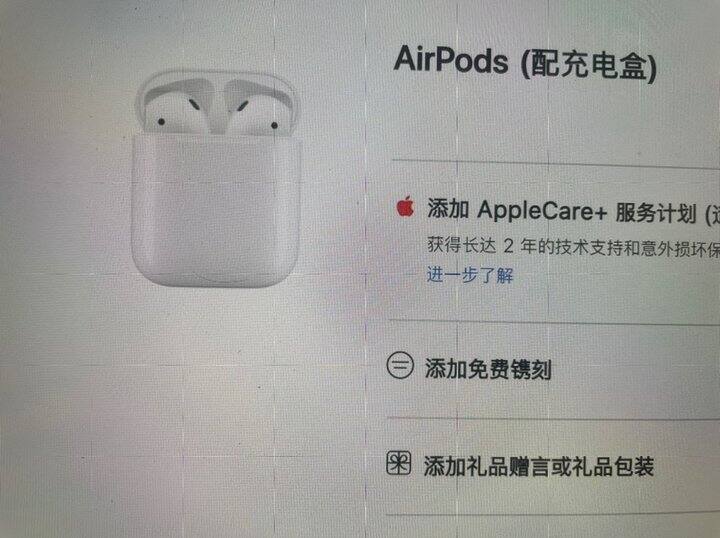Click the 礼品包装 text in gift row
The height and width of the screenshot is (538, 720).
click(613, 467)
